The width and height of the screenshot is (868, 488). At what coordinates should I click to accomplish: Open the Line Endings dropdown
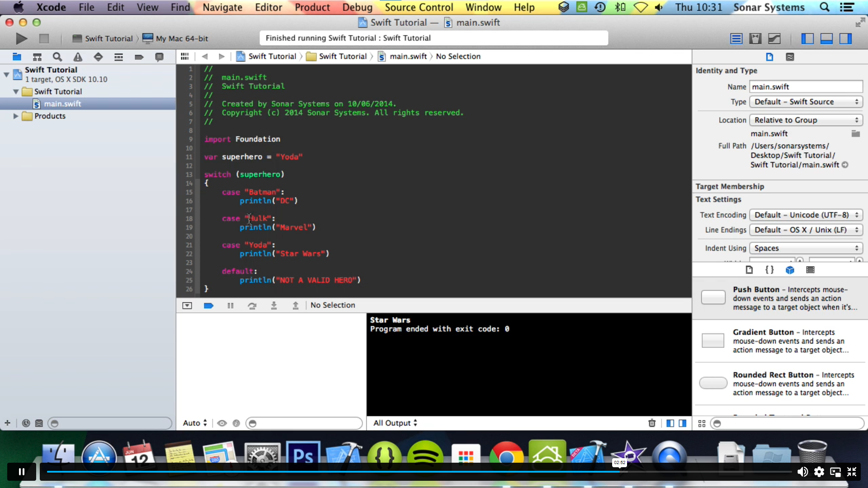[x=804, y=230]
